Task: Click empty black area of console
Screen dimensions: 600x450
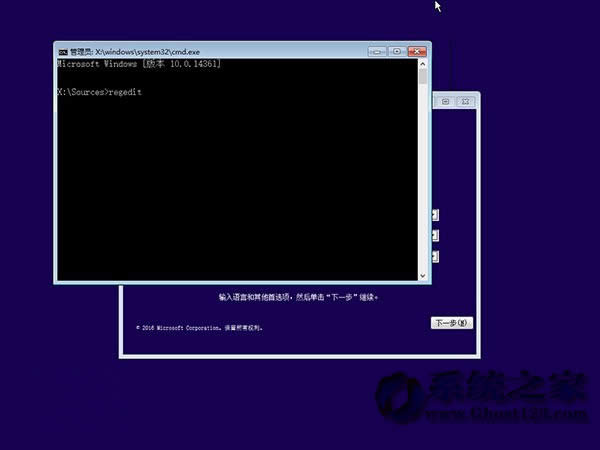Action: (240, 190)
